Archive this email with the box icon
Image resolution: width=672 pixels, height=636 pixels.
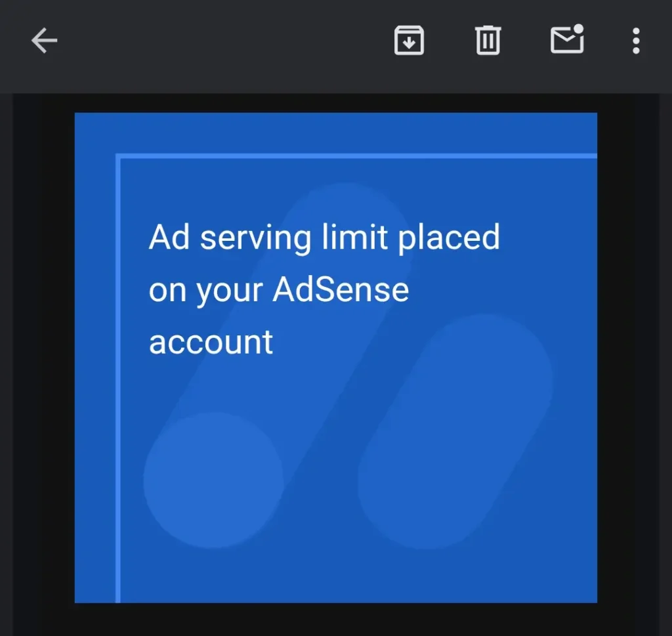point(409,40)
